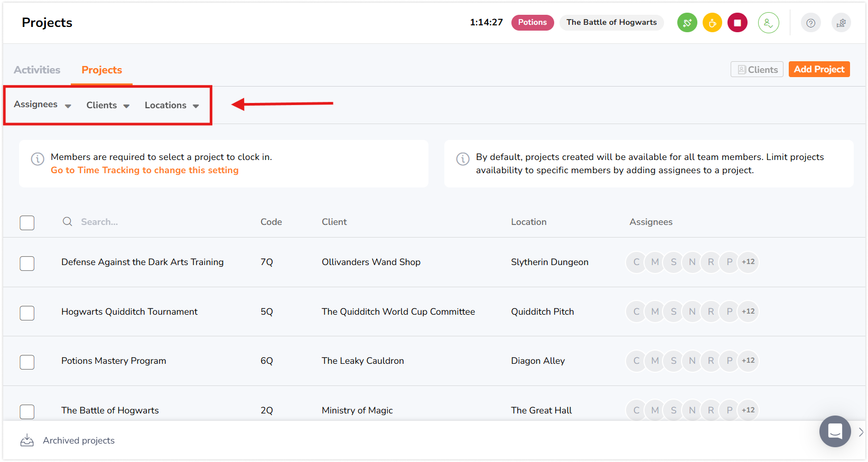The width and height of the screenshot is (868, 462).
Task: Click the Location column header
Action: [x=529, y=222]
